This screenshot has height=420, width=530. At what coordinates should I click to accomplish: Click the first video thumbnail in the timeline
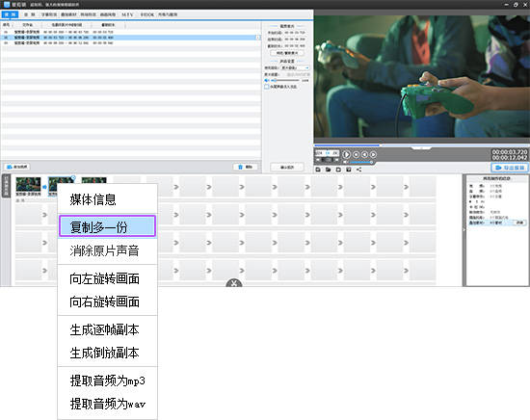(28, 185)
